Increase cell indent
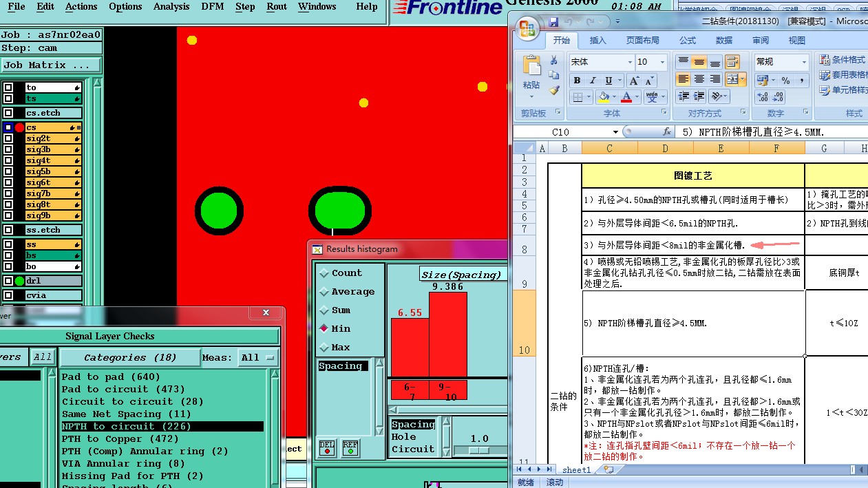 point(699,96)
